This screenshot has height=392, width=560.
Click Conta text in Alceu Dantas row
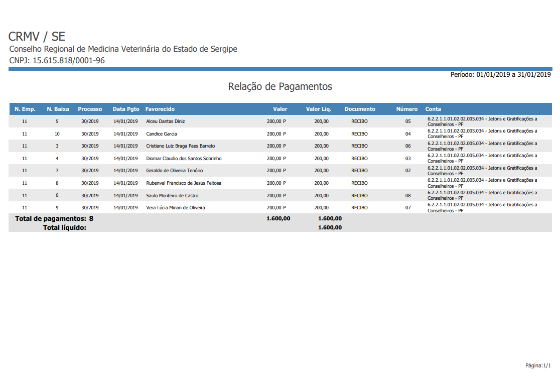(482, 121)
